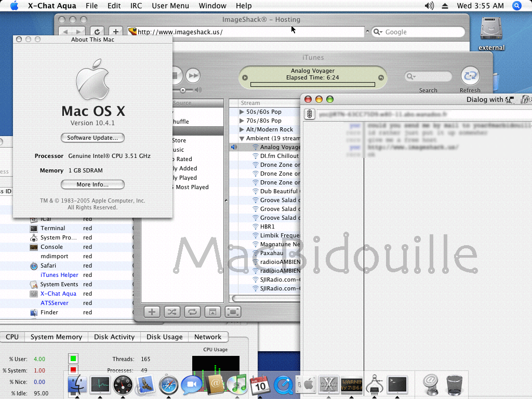Open iTunes search field magnifier dropdown

click(411, 76)
